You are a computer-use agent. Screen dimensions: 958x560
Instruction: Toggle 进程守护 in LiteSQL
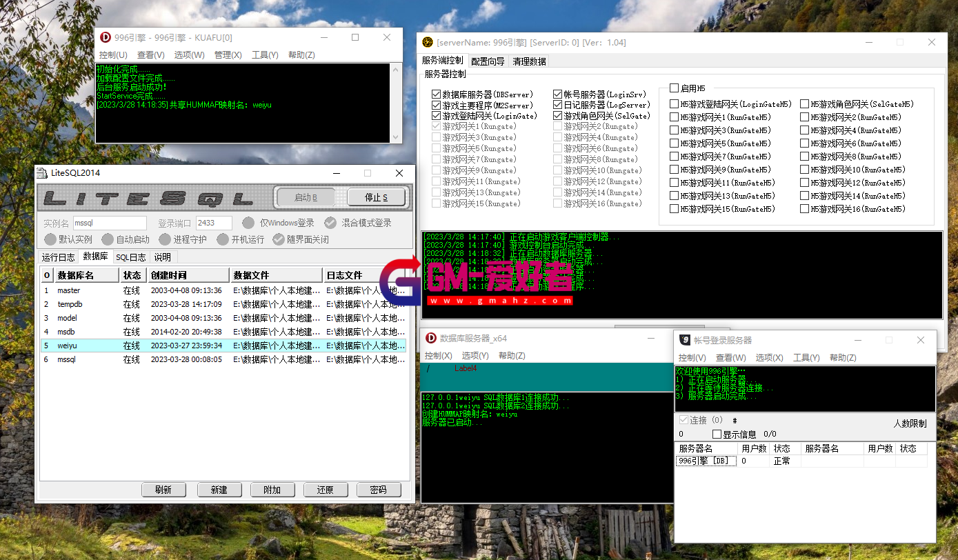(164, 239)
